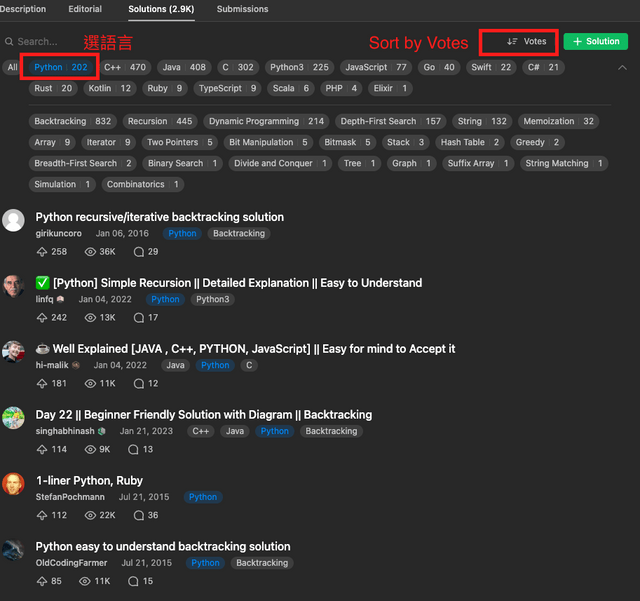640x601 pixels.
Task: Upvote the girikuncoro backtracking solution
Action: [x=42, y=252]
